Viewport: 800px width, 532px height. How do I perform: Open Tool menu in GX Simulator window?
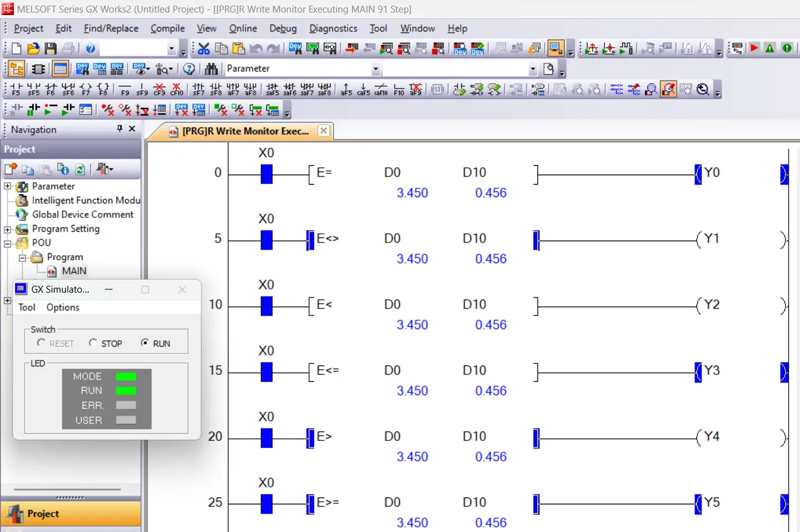27,307
